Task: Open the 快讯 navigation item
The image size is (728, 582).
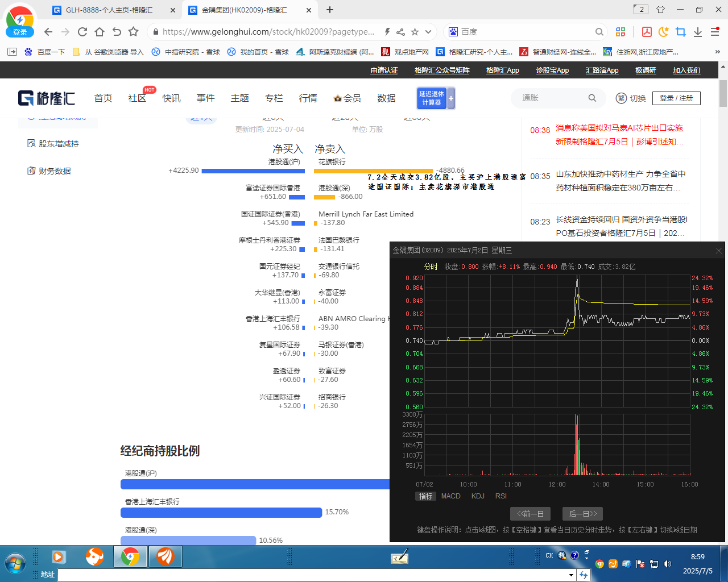Action: (x=171, y=98)
